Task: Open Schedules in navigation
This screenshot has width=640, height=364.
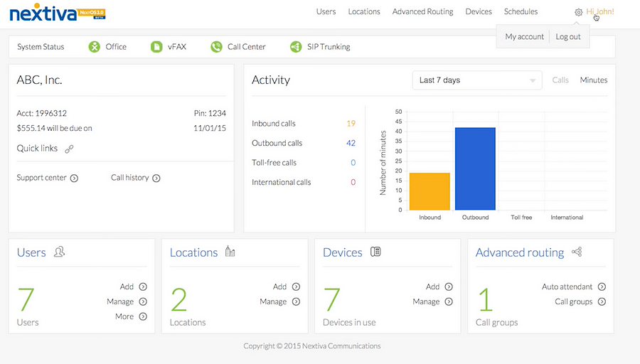Action: (x=521, y=12)
